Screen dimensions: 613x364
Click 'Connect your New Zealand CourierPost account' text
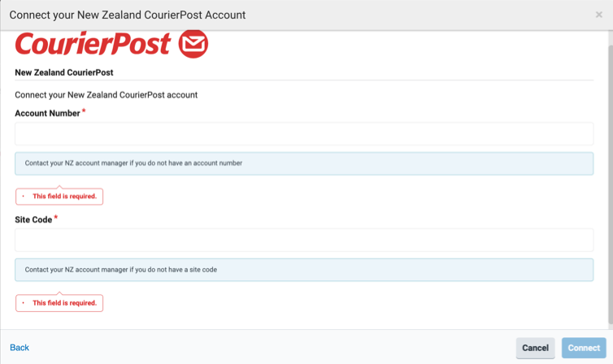pyautogui.click(x=106, y=95)
